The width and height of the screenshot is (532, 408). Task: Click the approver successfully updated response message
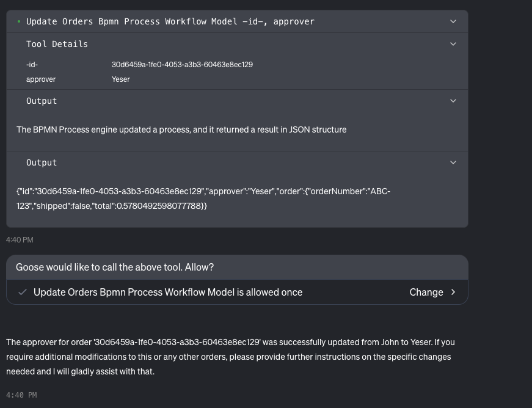click(x=230, y=357)
